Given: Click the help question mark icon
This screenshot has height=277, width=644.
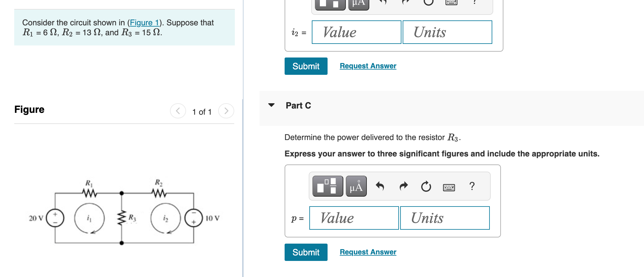Looking at the screenshot, I should (472, 185).
